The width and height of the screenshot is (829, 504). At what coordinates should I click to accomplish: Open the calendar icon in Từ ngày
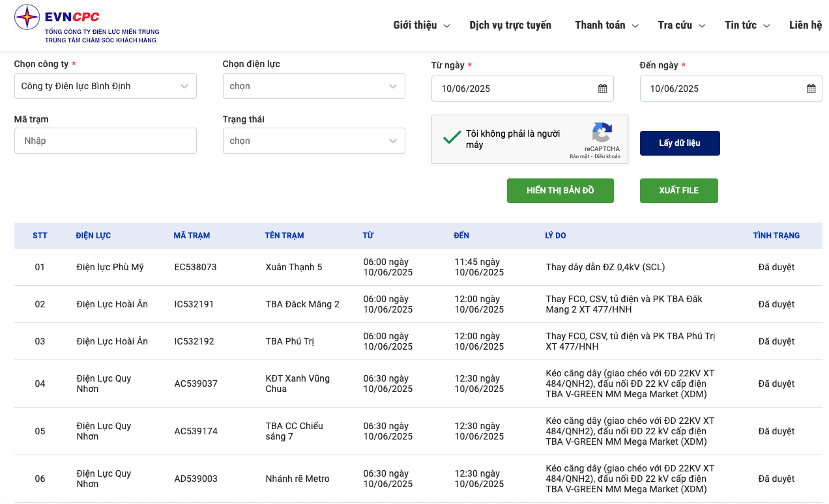[x=602, y=89]
